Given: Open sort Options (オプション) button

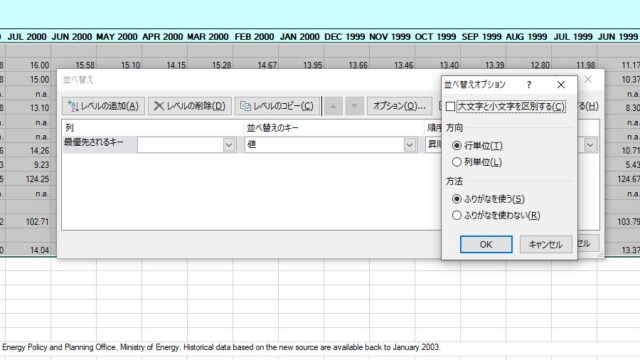Looking at the screenshot, I should 399,106.
